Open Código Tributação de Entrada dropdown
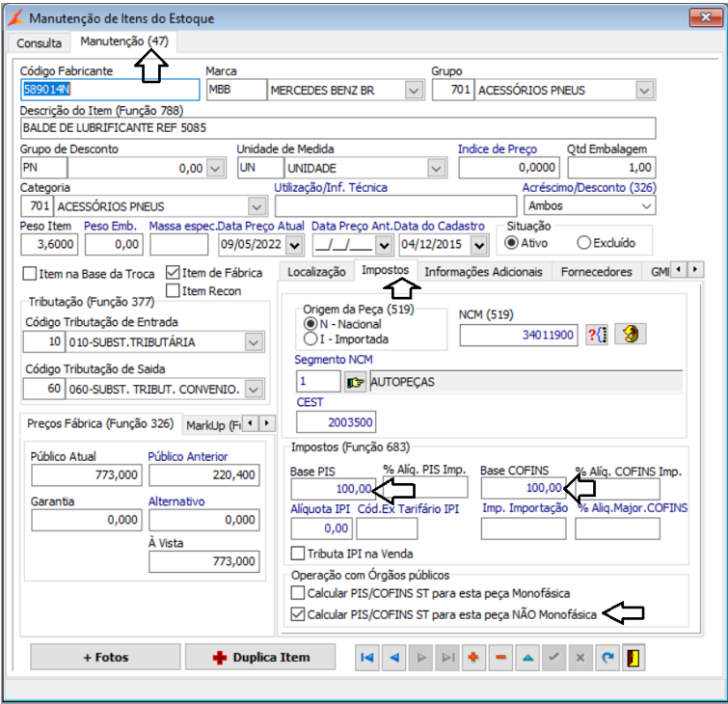This screenshot has height=704, width=728. (254, 341)
